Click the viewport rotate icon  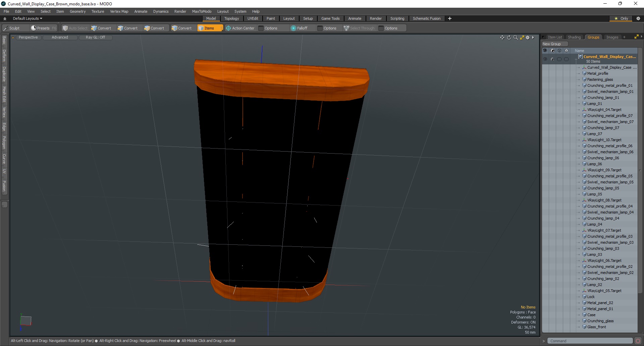coord(509,38)
